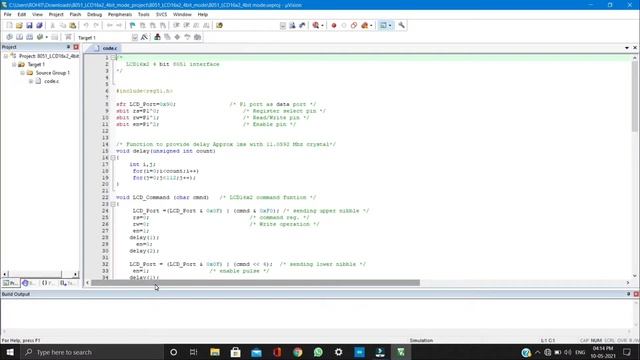Open Options for Target magic wand icon
This screenshot has width=640, height=360.
pyautogui.click(x=144, y=37)
